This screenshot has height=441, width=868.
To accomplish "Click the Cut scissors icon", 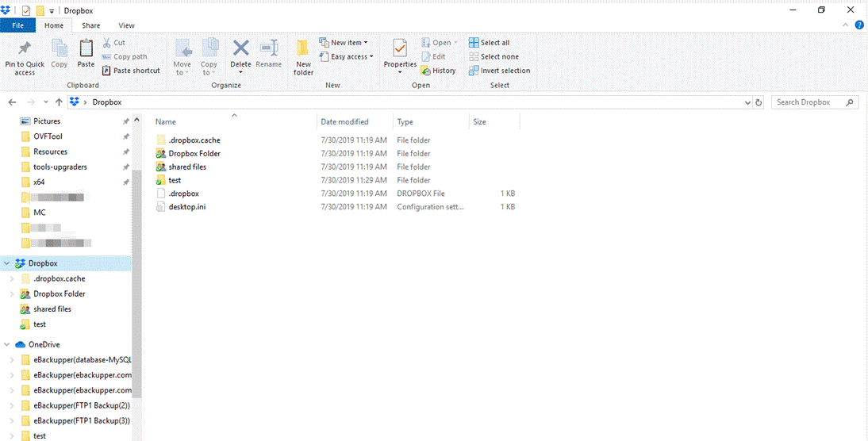I will (x=107, y=43).
